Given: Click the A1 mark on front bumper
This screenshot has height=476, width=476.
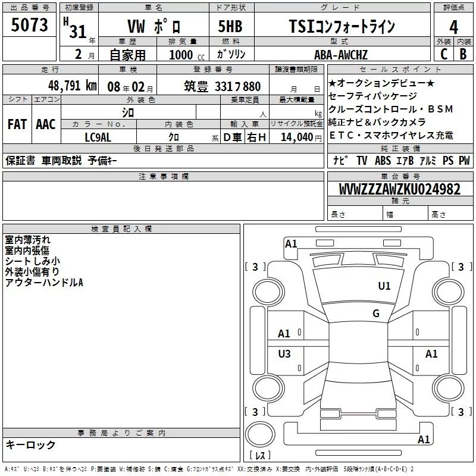Looking at the screenshot, I should tap(291, 244).
